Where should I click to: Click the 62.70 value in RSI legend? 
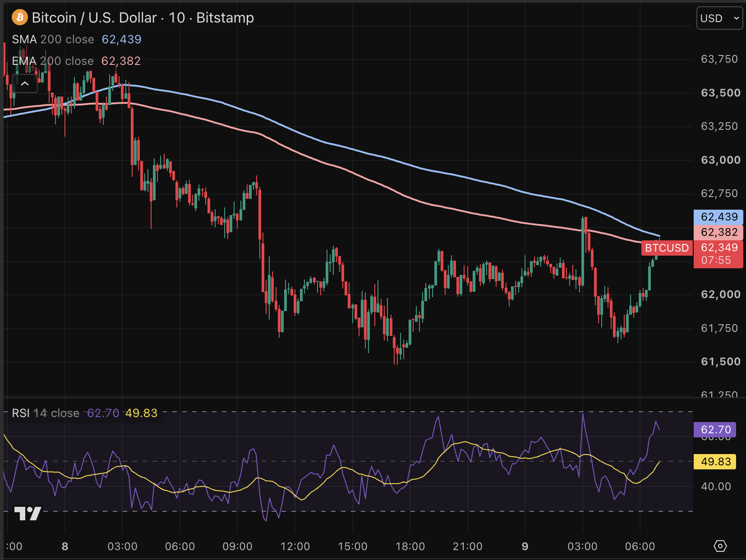(x=103, y=413)
